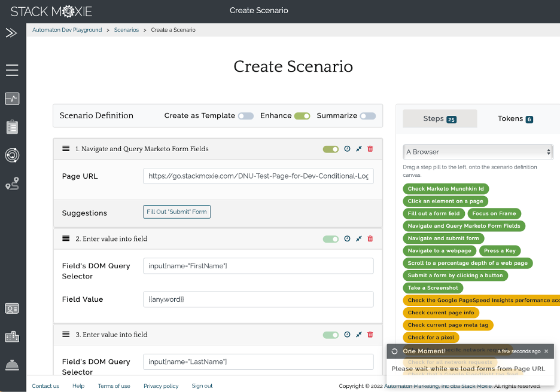The image size is (560, 392).
Task: Open the contact card sidebar icon
Action: coord(12,308)
